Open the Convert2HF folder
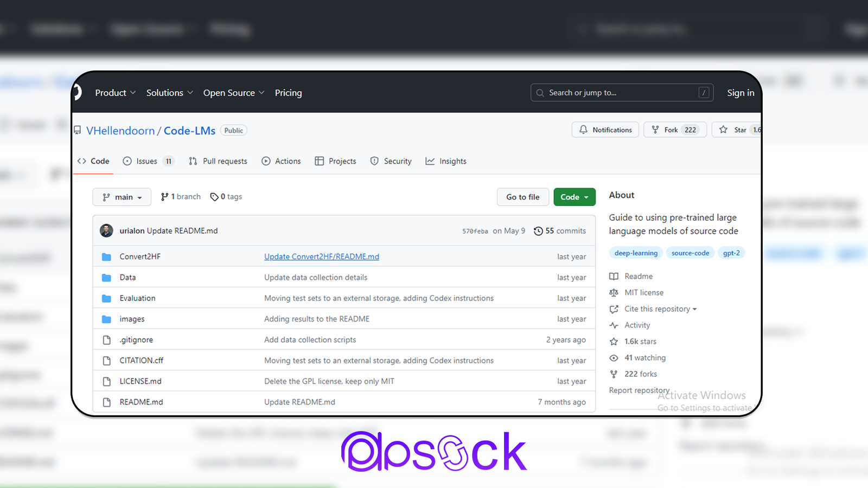Screen dimensions: 868x488 (x=140, y=256)
